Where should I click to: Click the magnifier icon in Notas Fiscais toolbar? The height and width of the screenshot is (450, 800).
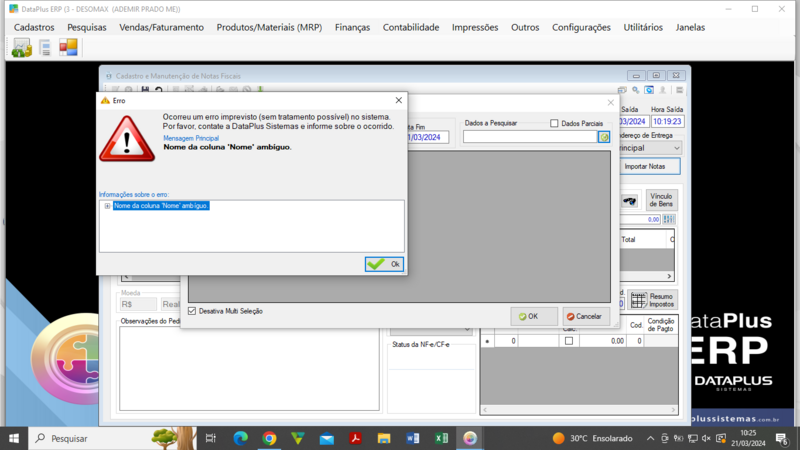(636, 90)
